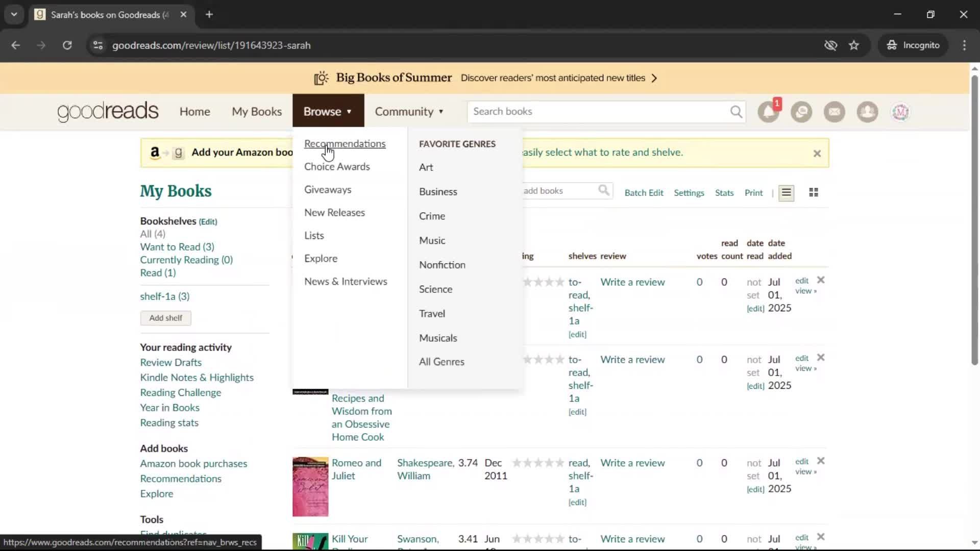Image resolution: width=980 pixels, height=551 pixels.
Task: Collapse the Browse dropdown menu
Action: pos(328,111)
